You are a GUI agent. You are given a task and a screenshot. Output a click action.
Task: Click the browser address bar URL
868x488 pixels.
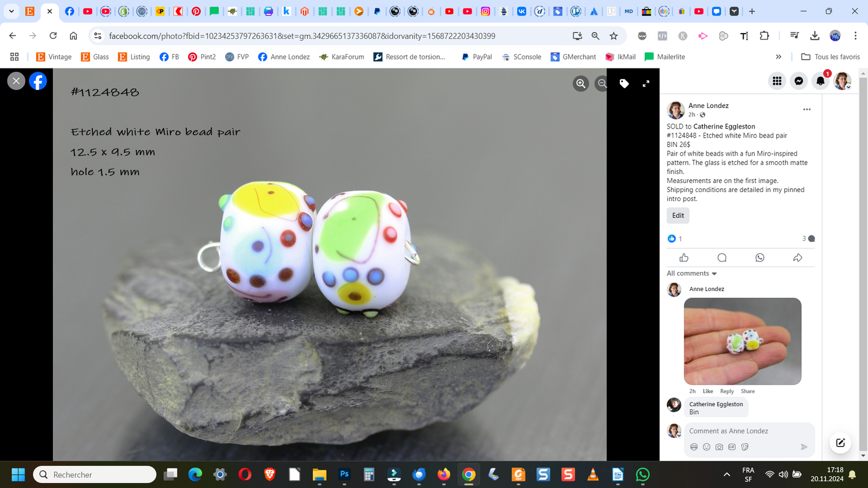[302, 36]
